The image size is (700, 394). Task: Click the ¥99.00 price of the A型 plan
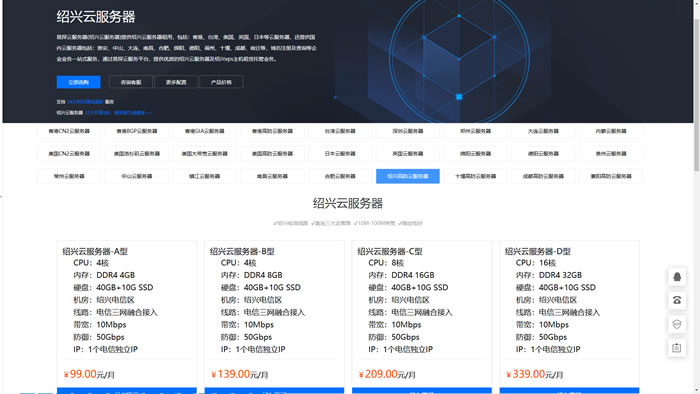tap(89, 374)
